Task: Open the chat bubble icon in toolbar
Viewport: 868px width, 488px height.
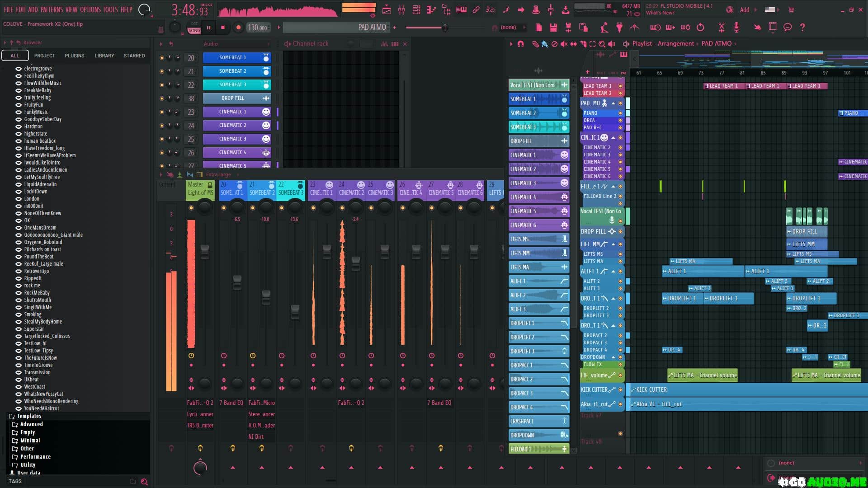Action: click(788, 28)
